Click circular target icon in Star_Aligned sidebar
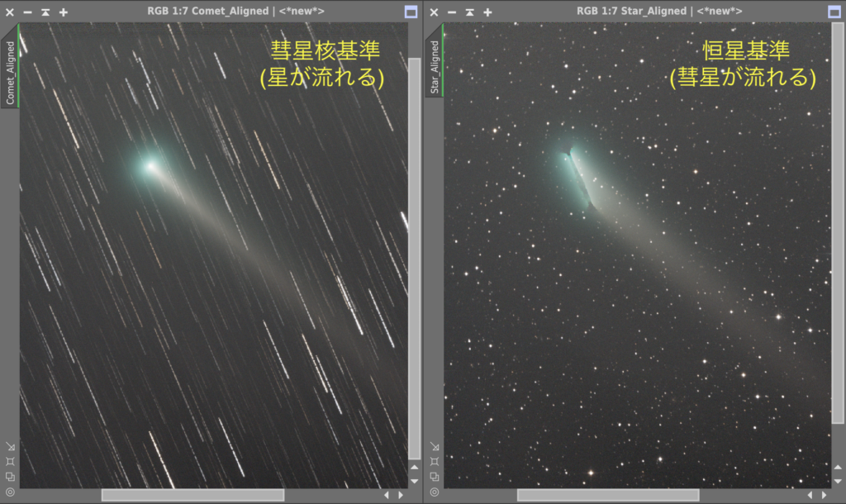The height and width of the screenshot is (504, 846). click(x=435, y=492)
